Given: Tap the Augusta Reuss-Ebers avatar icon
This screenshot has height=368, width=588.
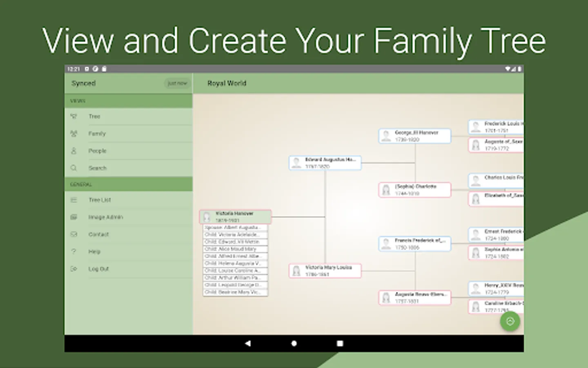Looking at the screenshot, I should [386, 298].
